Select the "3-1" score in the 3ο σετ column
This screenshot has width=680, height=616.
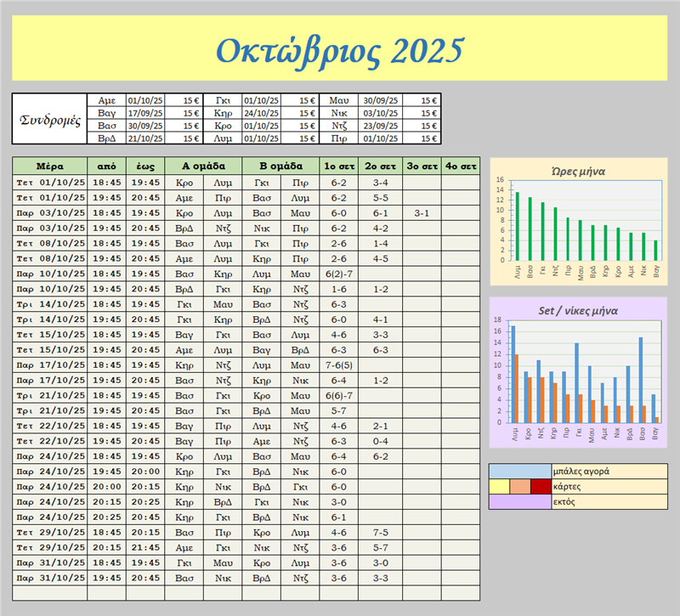(x=421, y=212)
